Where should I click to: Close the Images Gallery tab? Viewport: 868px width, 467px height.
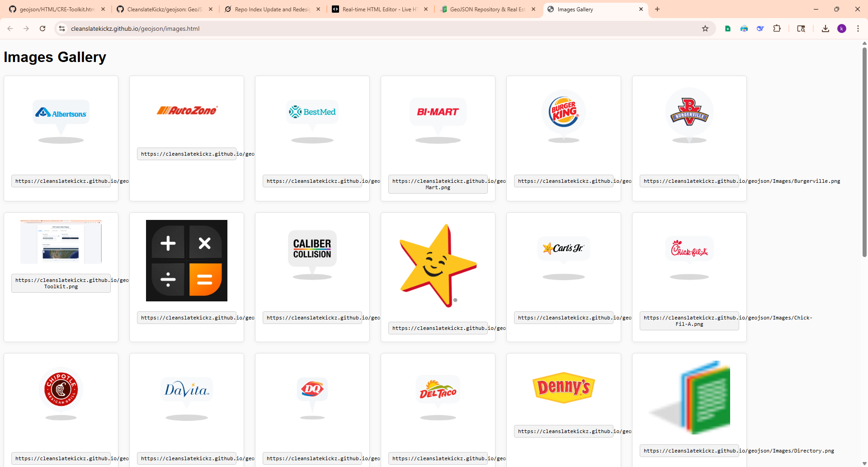coord(641,9)
